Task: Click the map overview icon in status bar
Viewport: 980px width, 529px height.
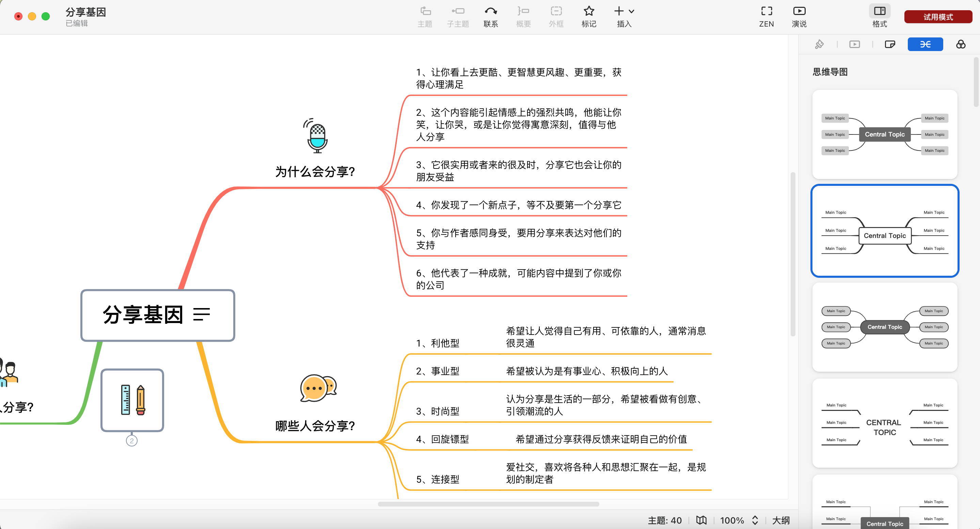Action: (701, 520)
